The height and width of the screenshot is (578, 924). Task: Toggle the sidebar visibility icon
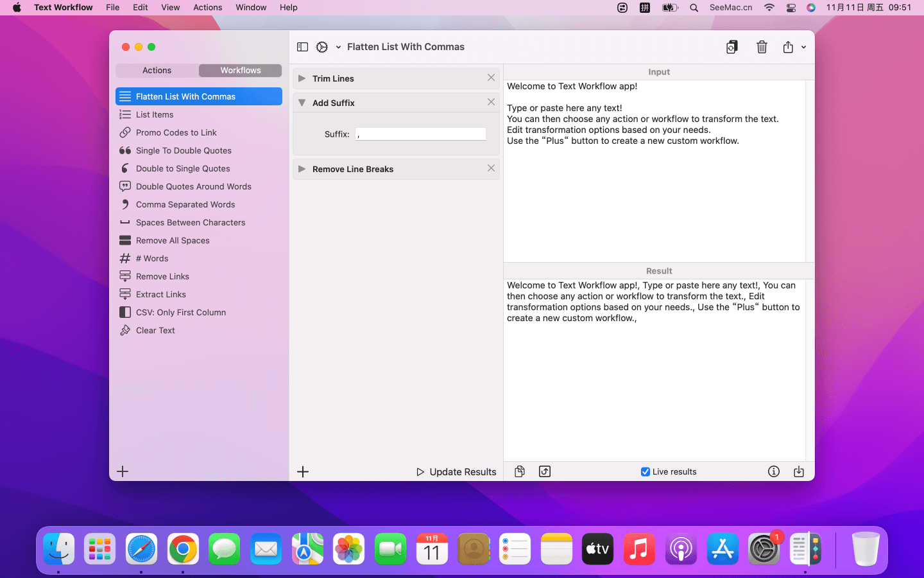302,47
